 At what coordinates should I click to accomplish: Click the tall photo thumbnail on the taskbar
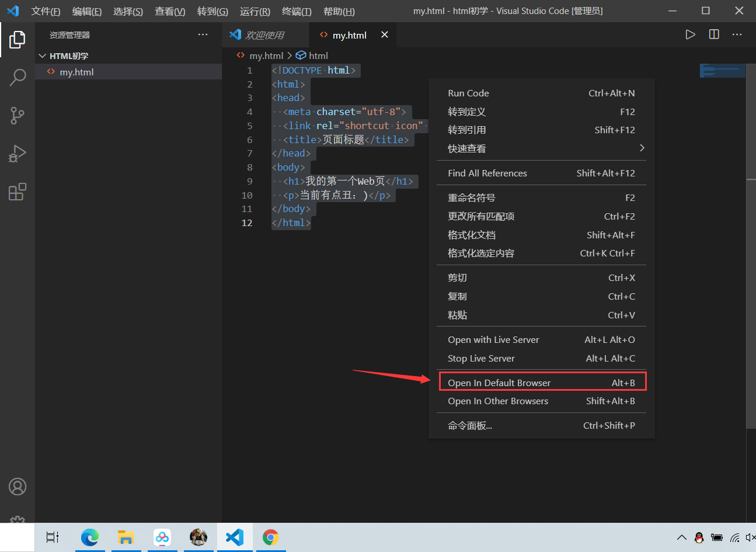(198, 537)
